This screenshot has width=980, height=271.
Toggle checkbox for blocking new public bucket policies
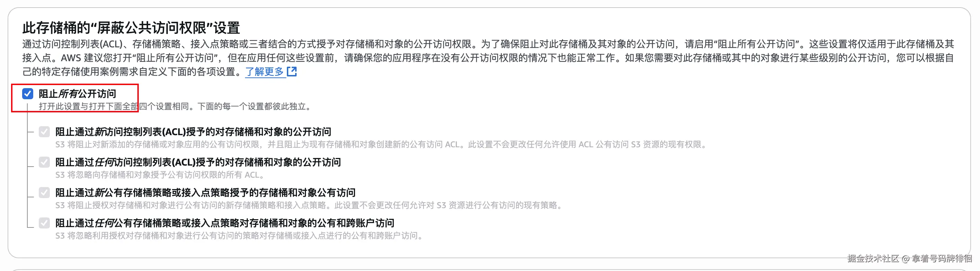point(44,193)
